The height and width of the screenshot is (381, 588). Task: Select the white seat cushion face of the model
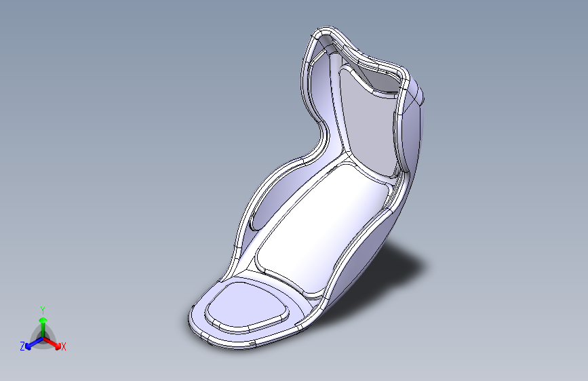pos(323,228)
